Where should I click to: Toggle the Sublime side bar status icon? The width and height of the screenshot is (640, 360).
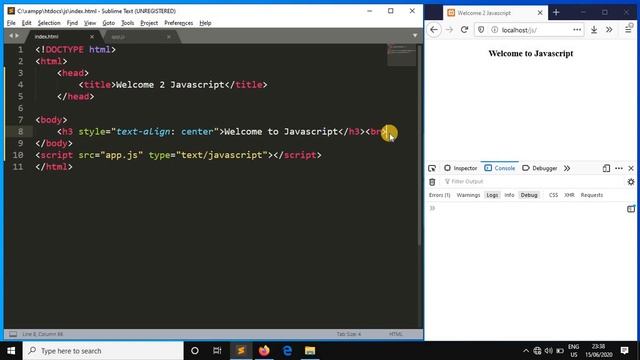tap(13, 334)
